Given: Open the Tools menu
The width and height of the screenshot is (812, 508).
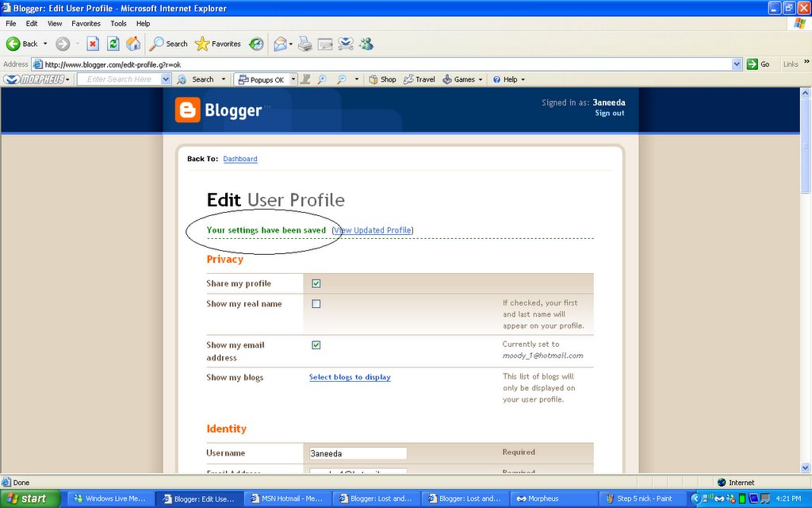Looking at the screenshot, I should coord(118,23).
